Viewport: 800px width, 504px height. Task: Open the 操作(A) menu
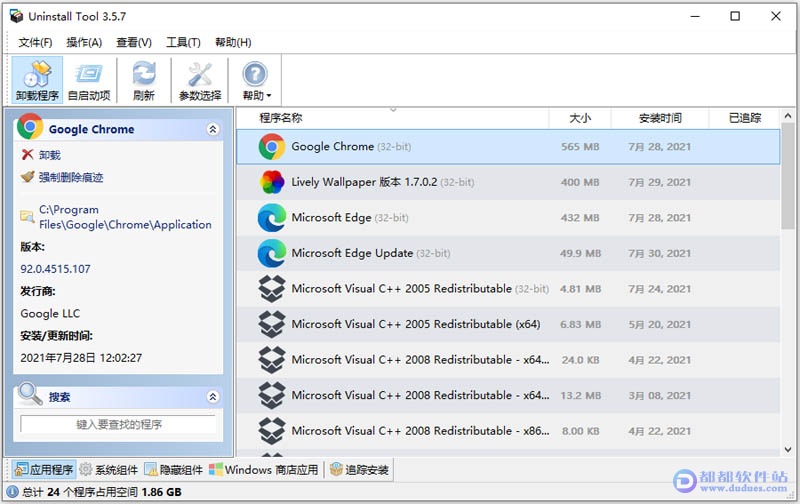84,42
